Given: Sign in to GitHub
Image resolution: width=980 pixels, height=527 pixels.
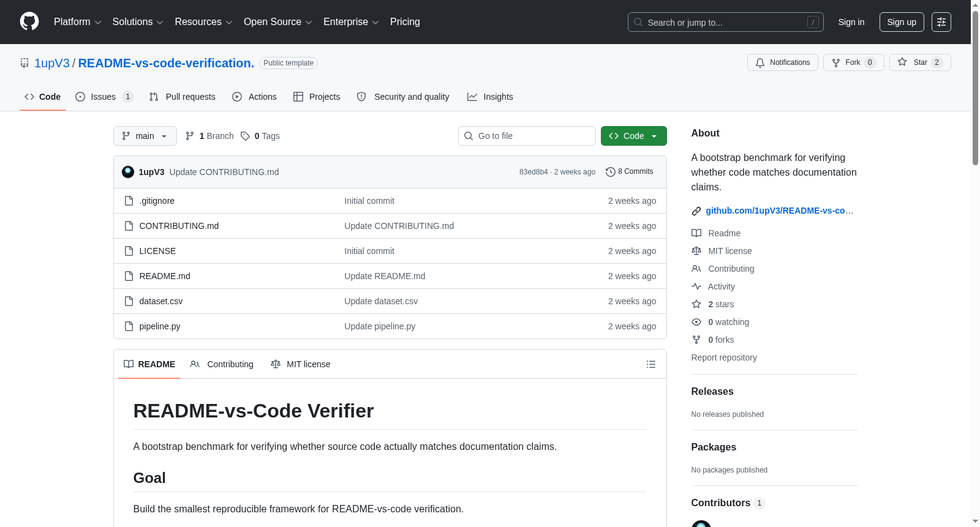Looking at the screenshot, I should point(851,22).
